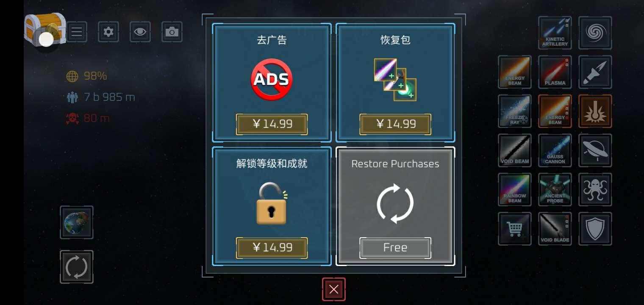Screen dimensions: 644x305
Task: Choose the Plasma weapon icon
Action: [x=555, y=72]
